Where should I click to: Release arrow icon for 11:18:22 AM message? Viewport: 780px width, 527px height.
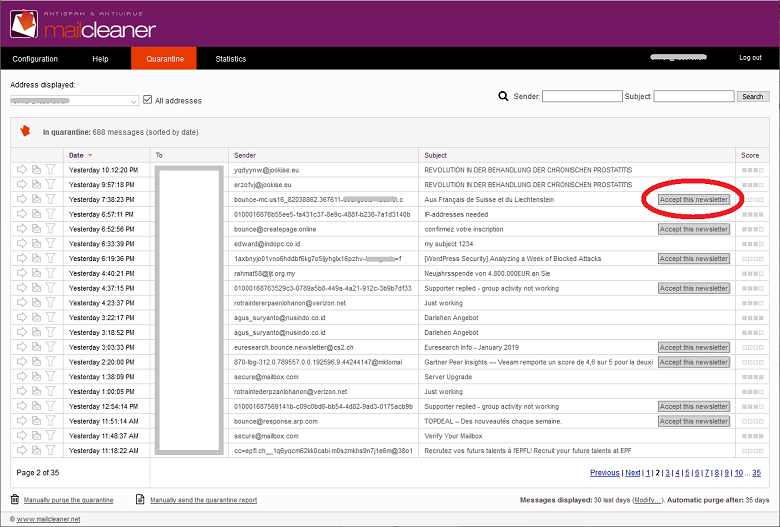[21, 450]
